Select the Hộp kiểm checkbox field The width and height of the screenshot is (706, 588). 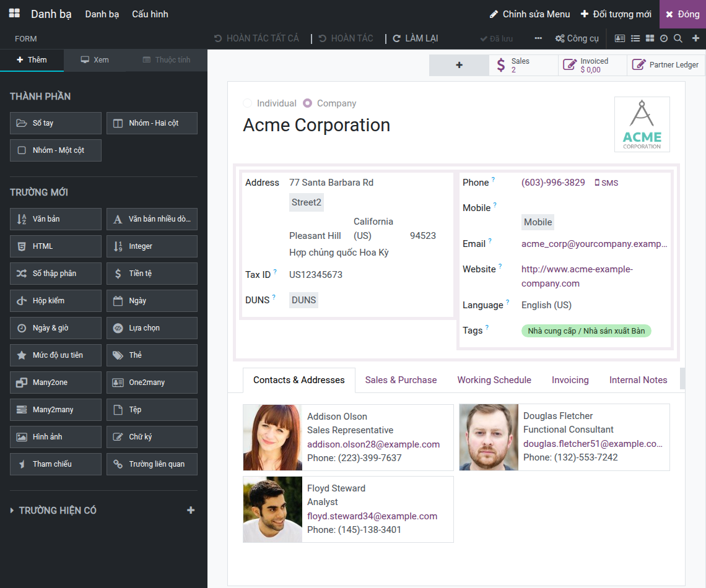(55, 301)
